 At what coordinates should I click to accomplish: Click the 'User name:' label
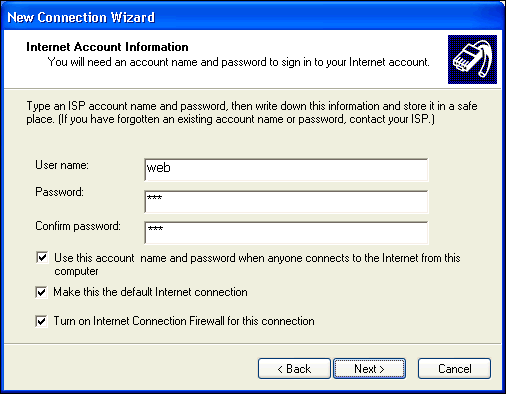point(62,165)
